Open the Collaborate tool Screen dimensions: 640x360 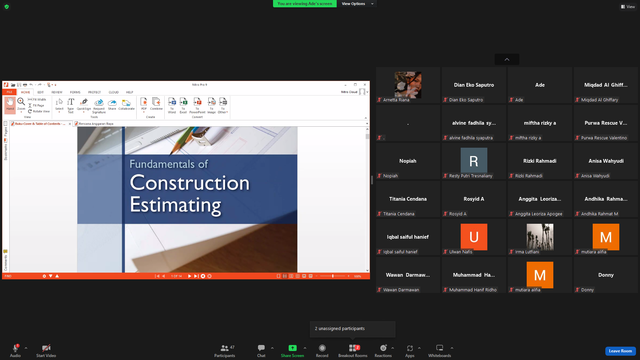click(127, 104)
